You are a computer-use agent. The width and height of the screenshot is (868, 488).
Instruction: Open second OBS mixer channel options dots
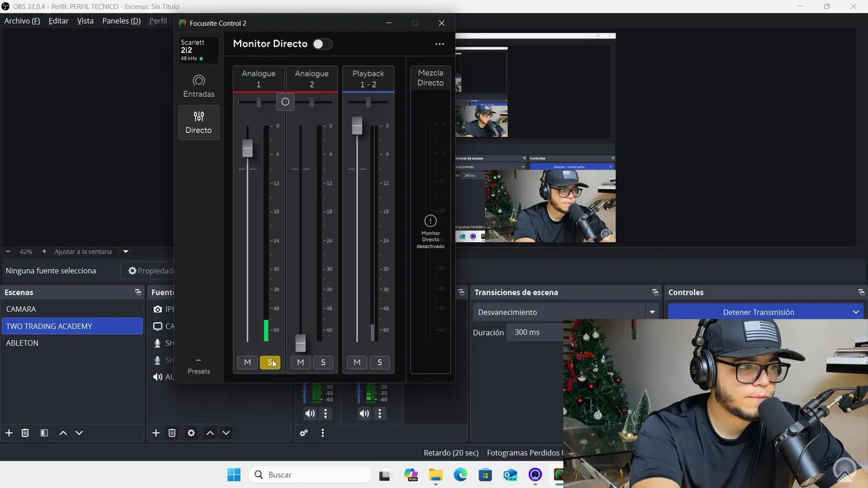tap(380, 413)
